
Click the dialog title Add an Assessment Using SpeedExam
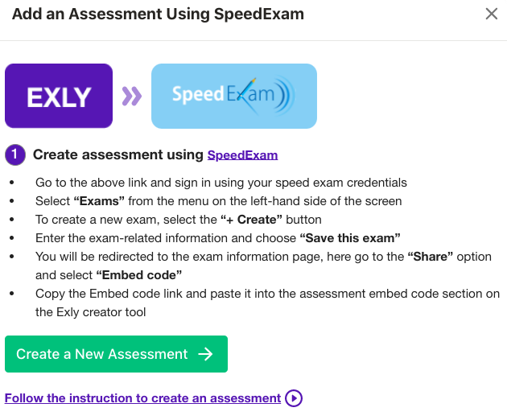(x=158, y=14)
